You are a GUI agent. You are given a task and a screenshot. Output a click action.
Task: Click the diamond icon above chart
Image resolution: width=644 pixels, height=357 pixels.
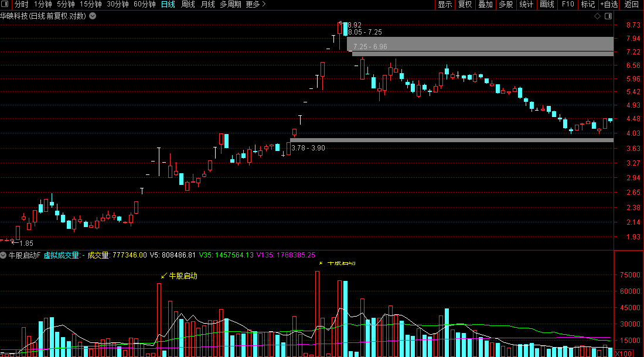pyautogui.click(x=598, y=16)
